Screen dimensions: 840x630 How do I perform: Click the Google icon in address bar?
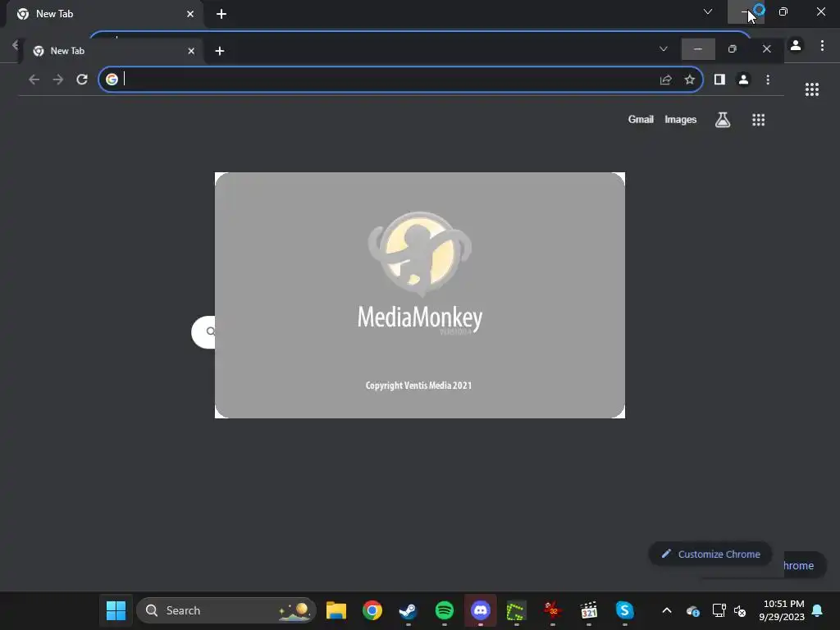tap(112, 80)
